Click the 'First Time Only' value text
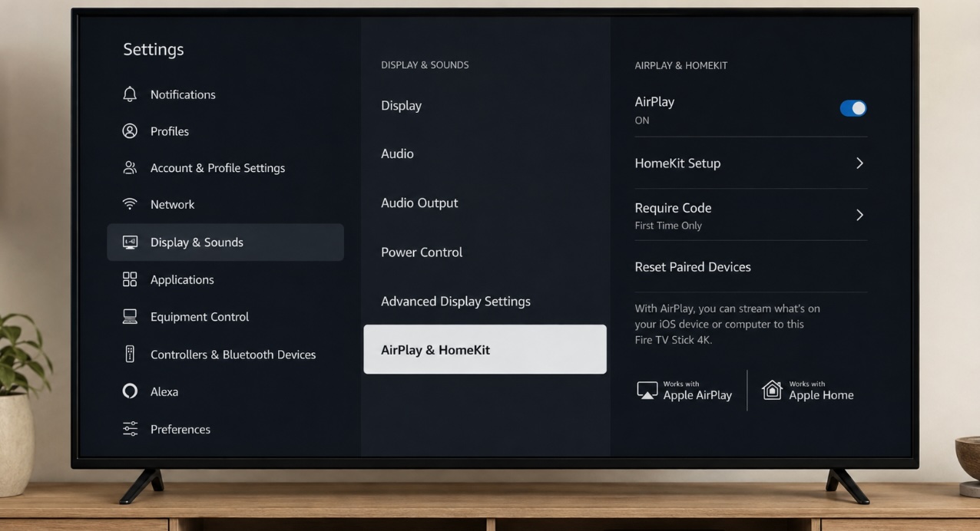 click(x=668, y=226)
